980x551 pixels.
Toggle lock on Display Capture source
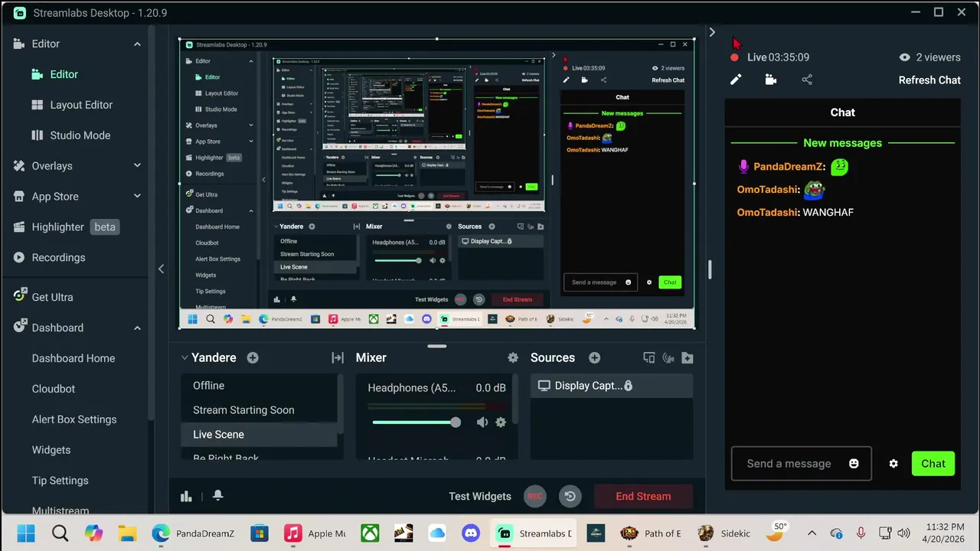click(x=629, y=386)
